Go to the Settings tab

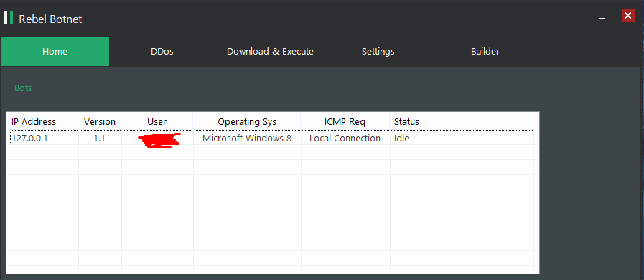(x=378, y=52)
